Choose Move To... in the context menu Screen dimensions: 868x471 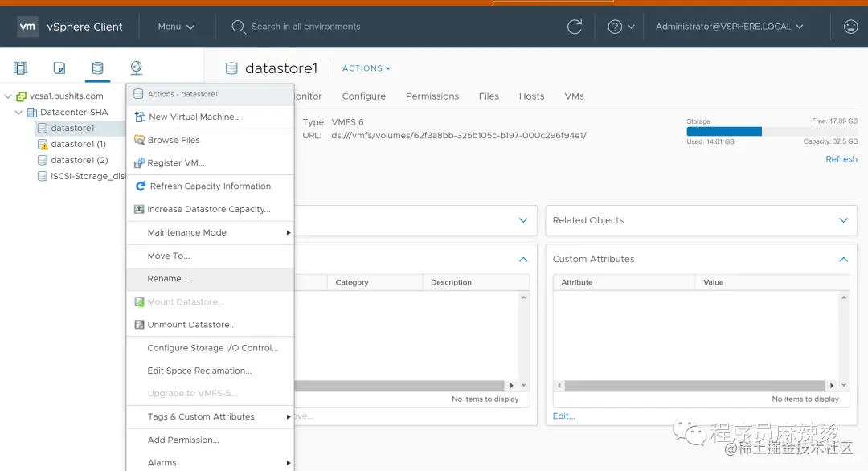[x=211, y=256]
